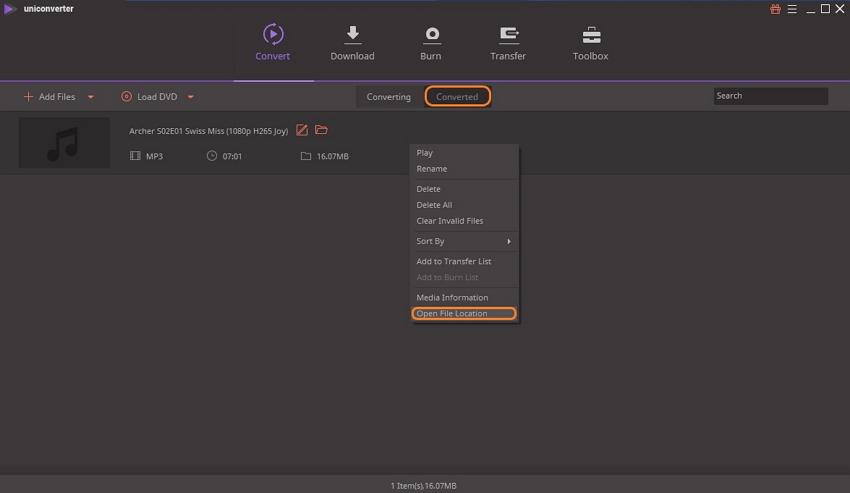Click the folder icon beside file name

(321, 130)
